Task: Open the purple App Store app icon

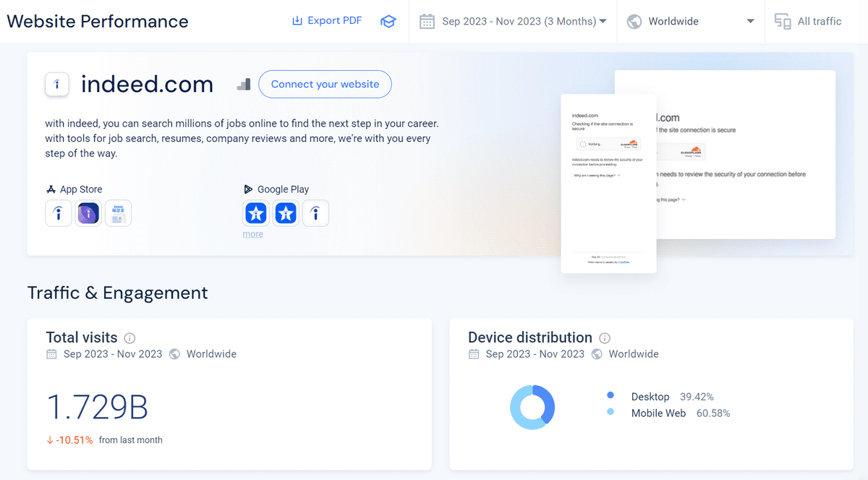Action: 88,214
